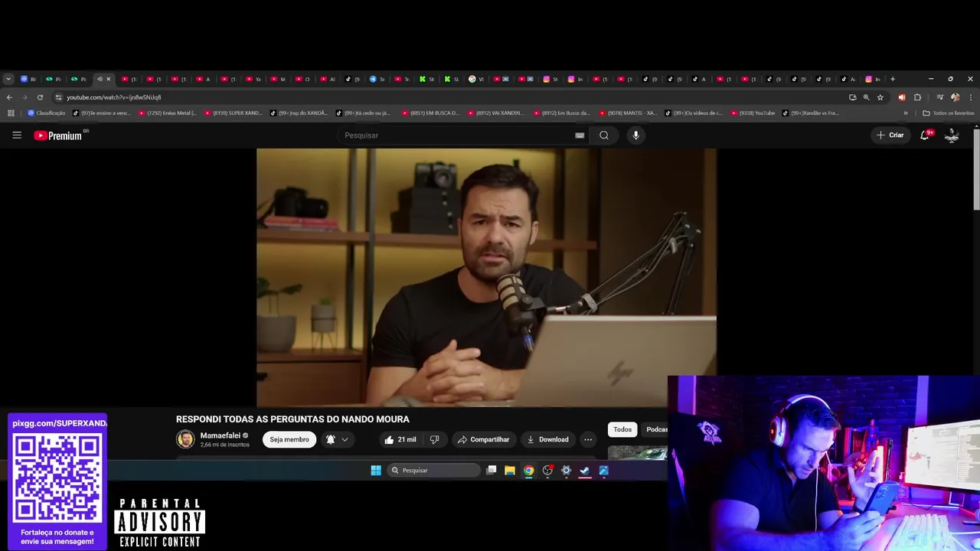Toggle channel notification bell
The width and height of the screenshot is (980, 551).
(331, 439)
